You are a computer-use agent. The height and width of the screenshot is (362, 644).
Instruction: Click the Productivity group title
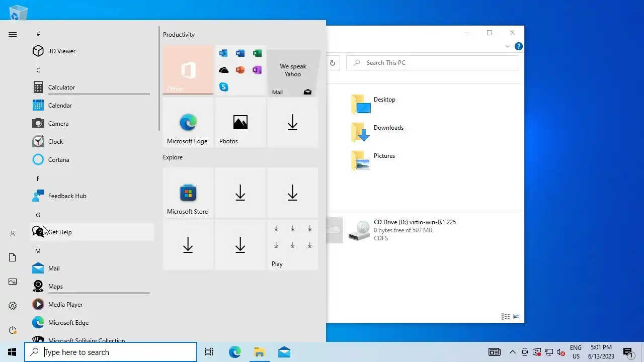(x=179, y=35)
